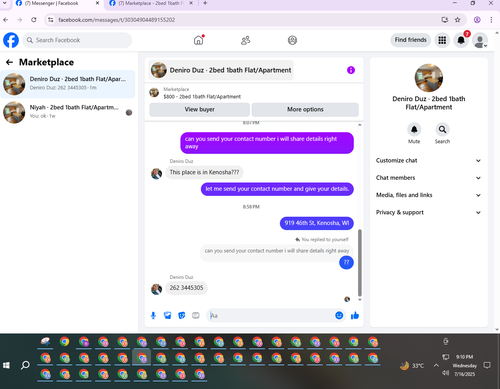Click the browser address bar URL
Image resolution: width=500 pixels, height=389 pixels.
click(116, 20)
